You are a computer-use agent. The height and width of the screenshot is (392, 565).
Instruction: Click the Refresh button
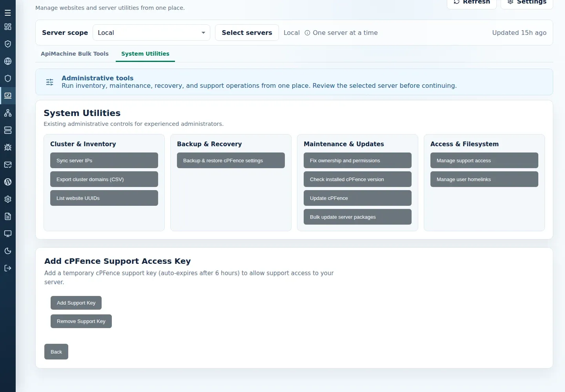472,2
